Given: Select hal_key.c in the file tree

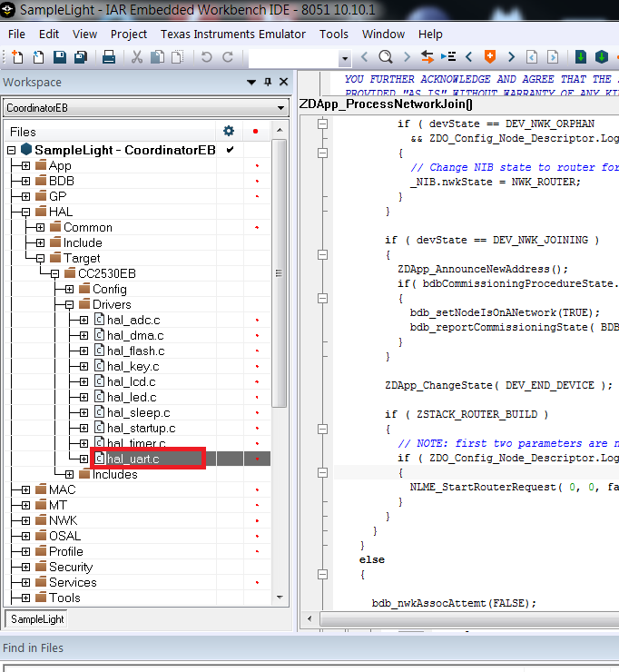Looking at the screenshot, I should pos(133,366).
